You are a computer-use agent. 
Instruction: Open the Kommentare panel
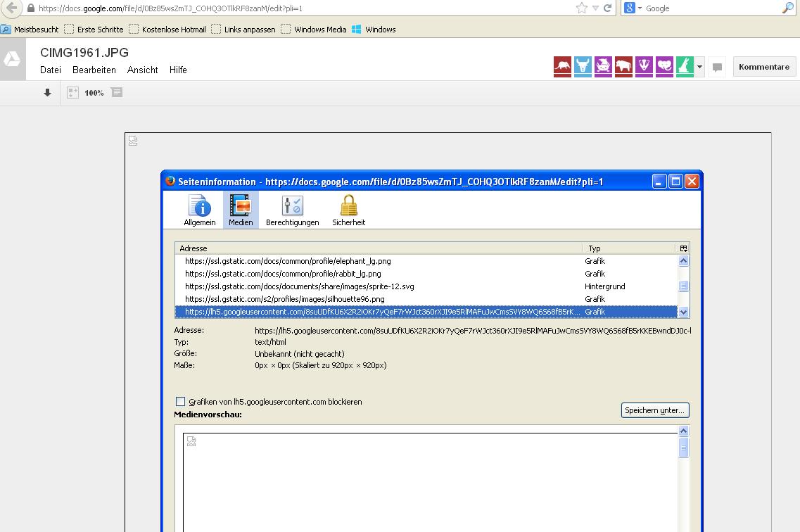764,67
